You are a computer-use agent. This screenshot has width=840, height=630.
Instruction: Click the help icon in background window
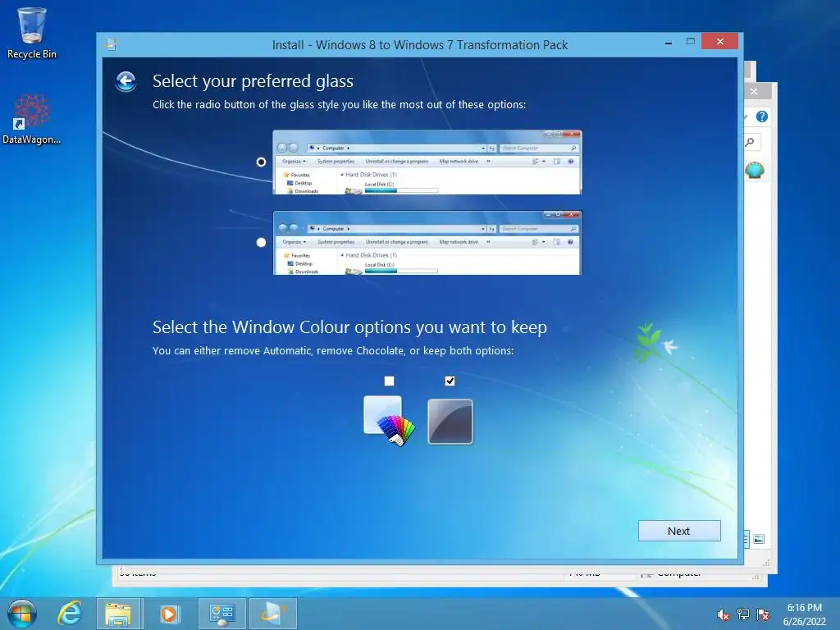(762, 116)
